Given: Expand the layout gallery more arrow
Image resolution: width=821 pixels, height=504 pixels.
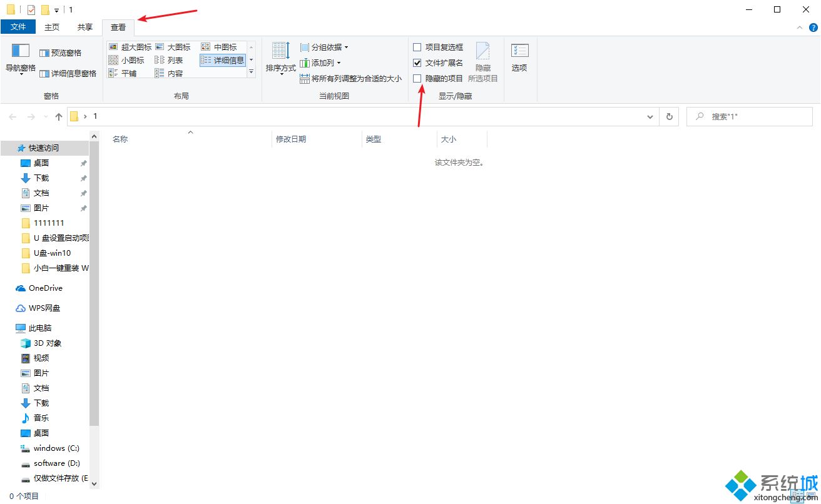Looking at the screenshot, I should pyautogui.click(x=252, y=72).
